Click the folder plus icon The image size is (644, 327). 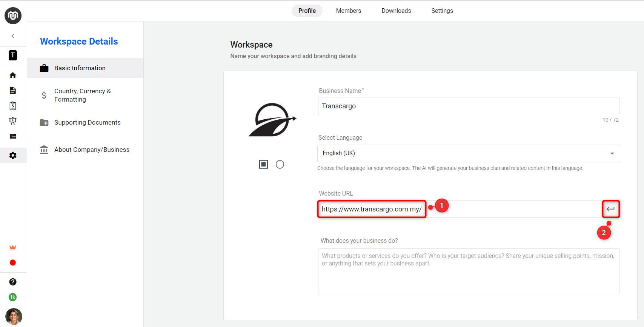[x=44, y=123]
